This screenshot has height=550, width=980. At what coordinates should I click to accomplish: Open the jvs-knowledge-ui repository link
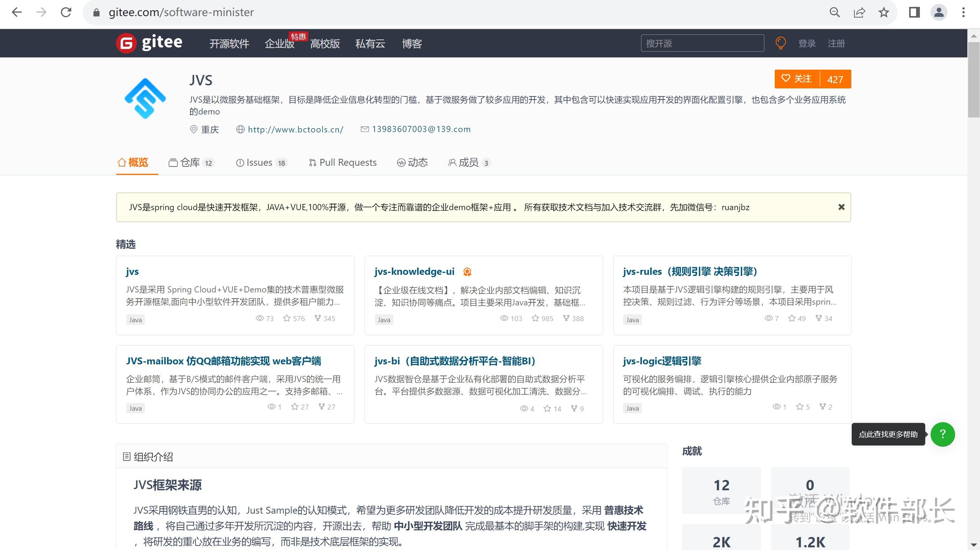coord(414,271)
